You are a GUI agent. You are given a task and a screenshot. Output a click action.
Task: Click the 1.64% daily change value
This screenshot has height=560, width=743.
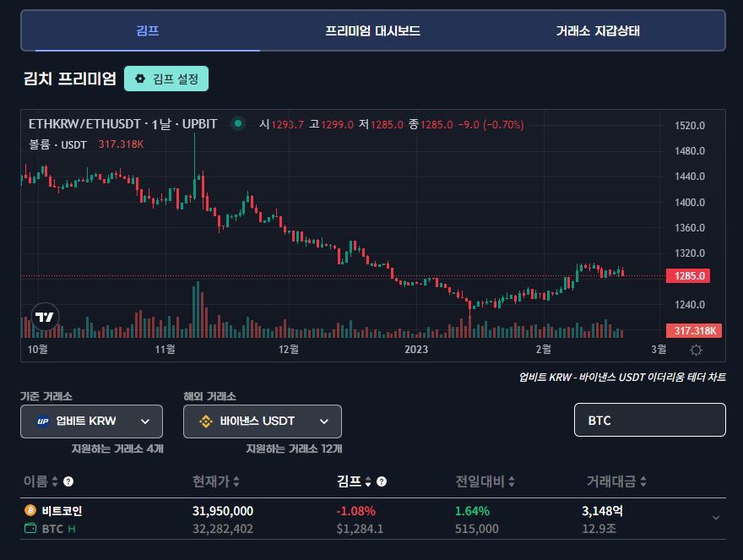click(472, 511)
